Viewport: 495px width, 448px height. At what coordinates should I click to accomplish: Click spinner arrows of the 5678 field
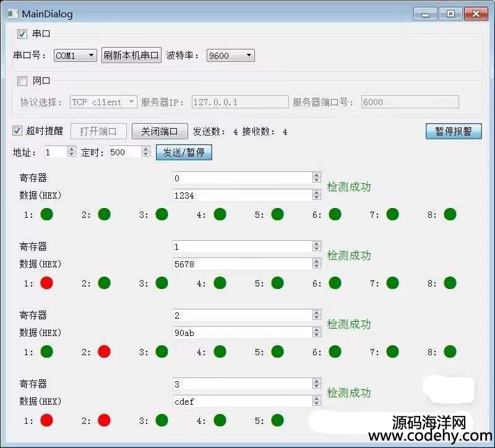coord(317,264)
